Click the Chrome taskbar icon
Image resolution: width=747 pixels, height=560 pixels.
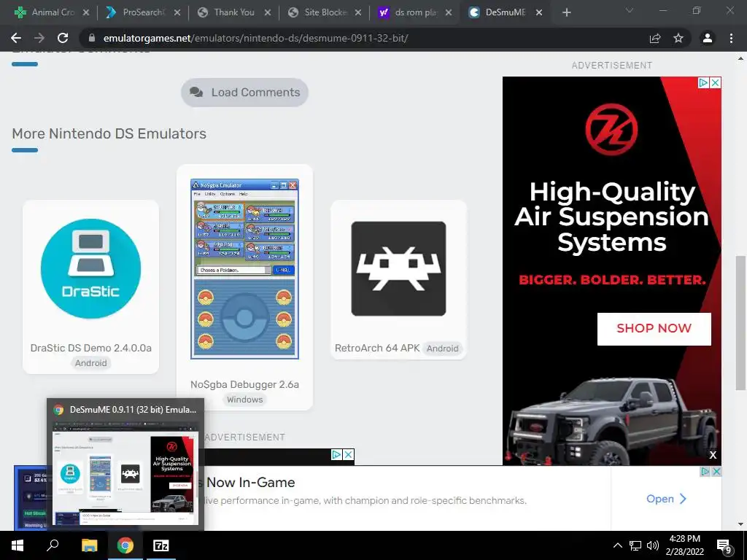(x=125, y=545)
